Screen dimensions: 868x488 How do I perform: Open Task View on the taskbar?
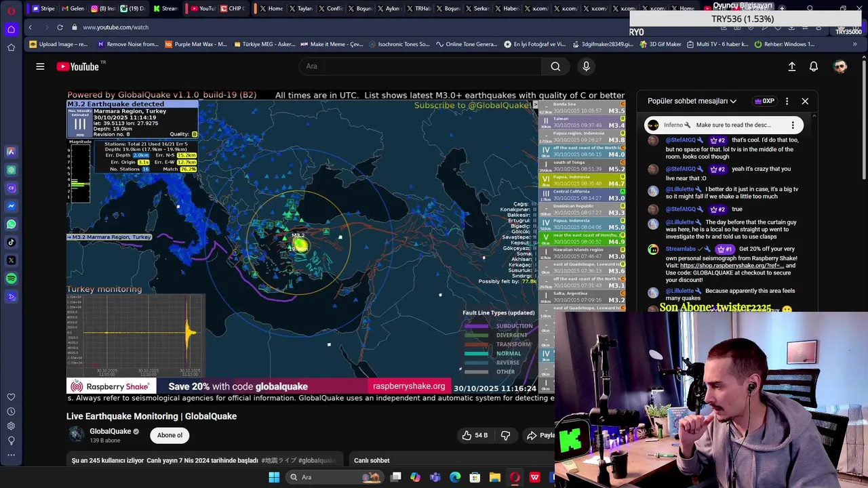pos(396,477)
